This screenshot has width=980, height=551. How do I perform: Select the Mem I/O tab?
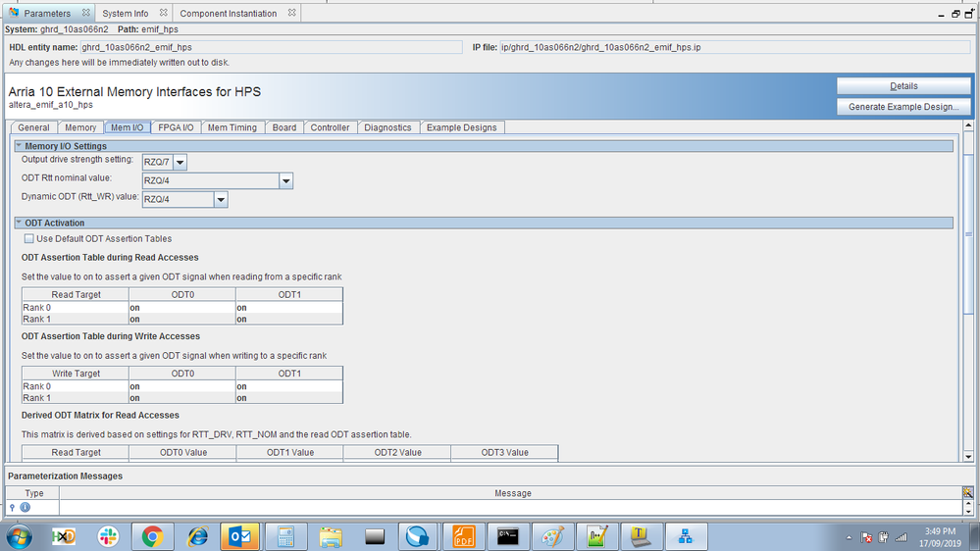tap(128, 127)
